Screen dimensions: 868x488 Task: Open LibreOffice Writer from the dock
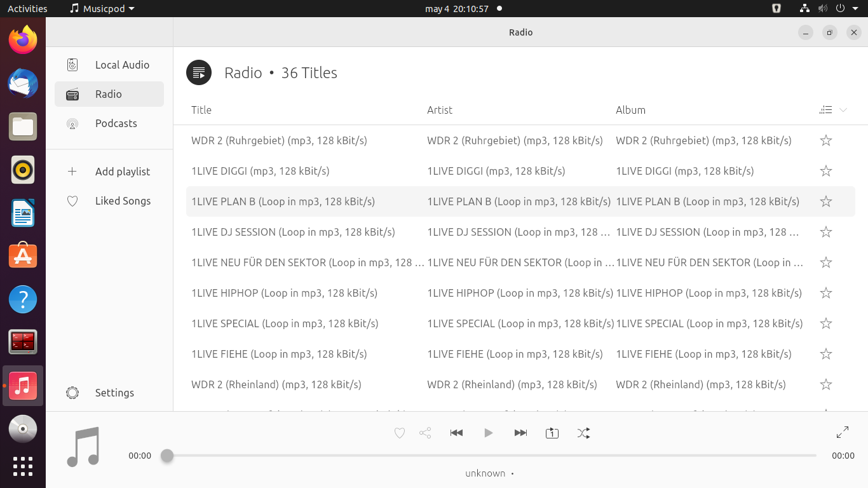pyautogui.click(x=23, y=213)
